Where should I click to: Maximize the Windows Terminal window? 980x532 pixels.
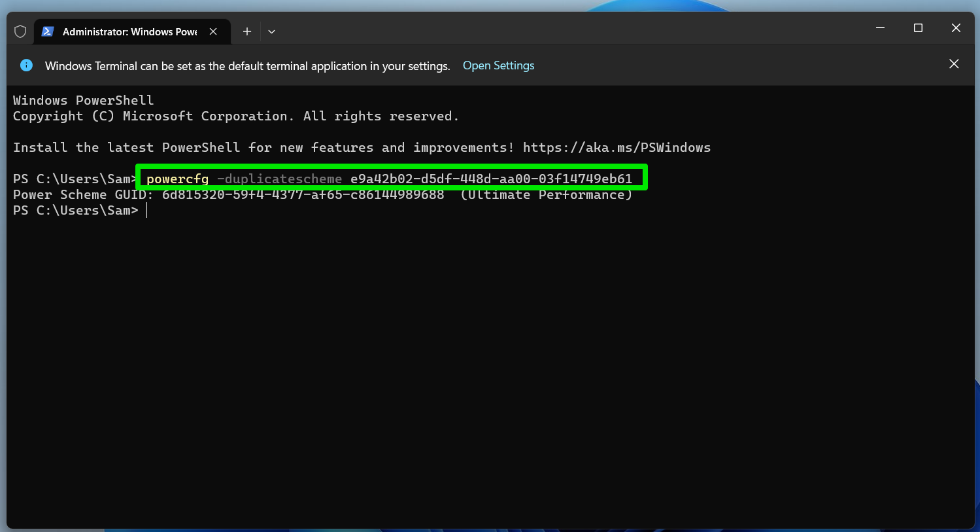point(918,28)
